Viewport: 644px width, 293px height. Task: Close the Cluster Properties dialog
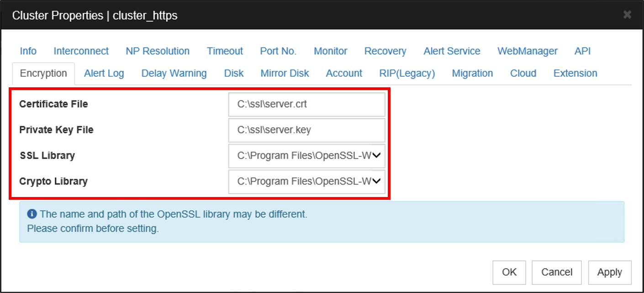628,15
